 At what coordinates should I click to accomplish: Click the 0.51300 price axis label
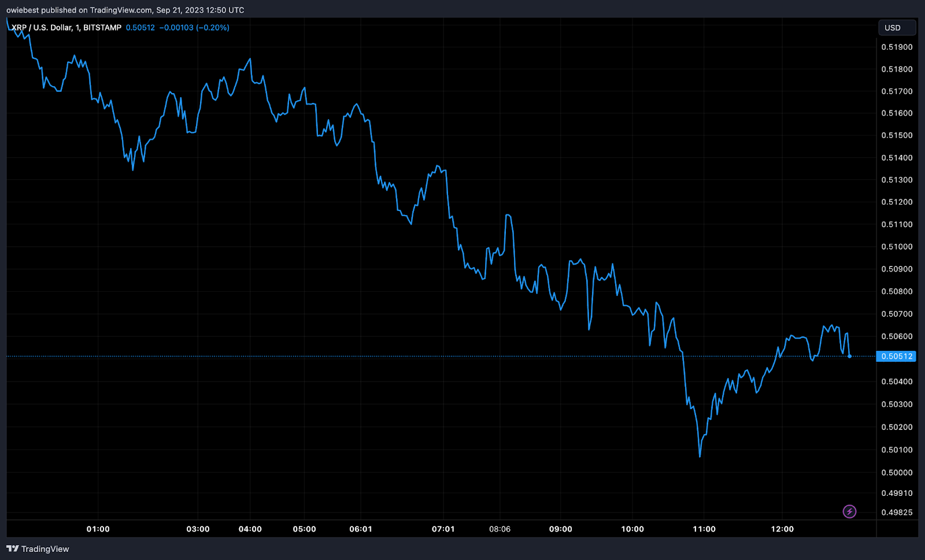click(897, 180)
